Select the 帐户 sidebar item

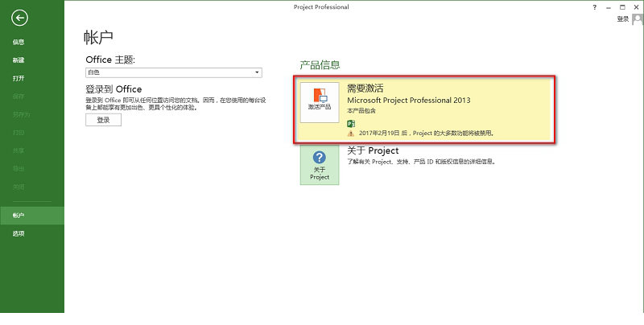pos(32,216)
